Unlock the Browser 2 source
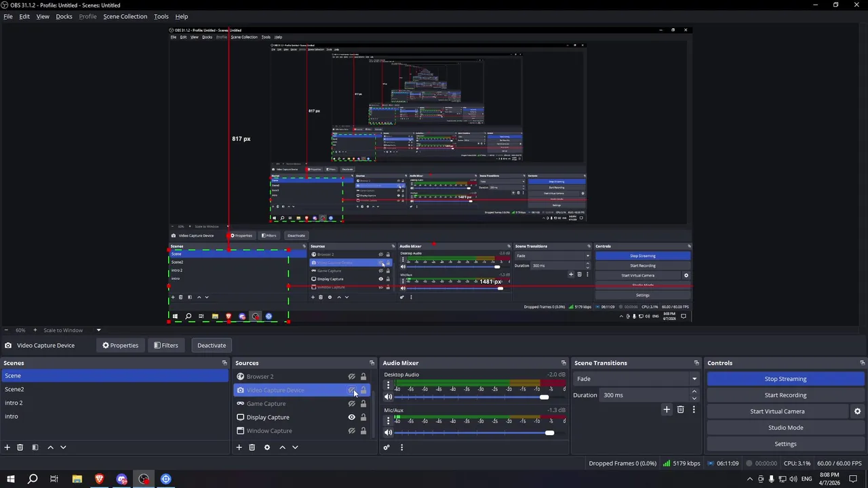The width and height of the screenshot is (868, 488). tap(363, 377)
